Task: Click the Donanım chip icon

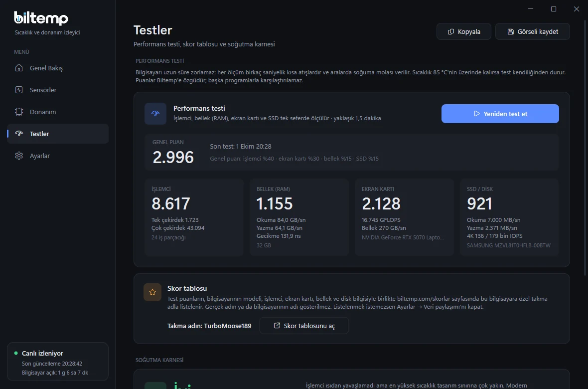Action: pyautogui.click(x=19, y=112)
